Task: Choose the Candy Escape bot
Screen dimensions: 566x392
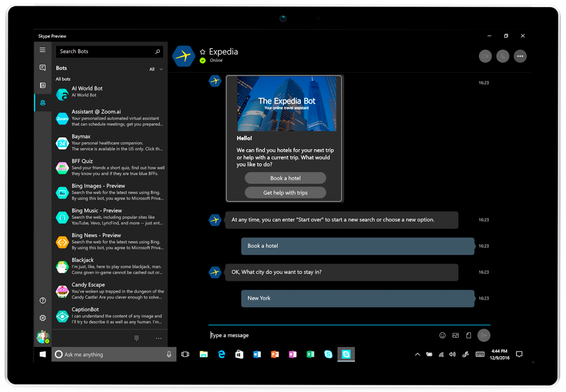Action: tap(109, 291)
